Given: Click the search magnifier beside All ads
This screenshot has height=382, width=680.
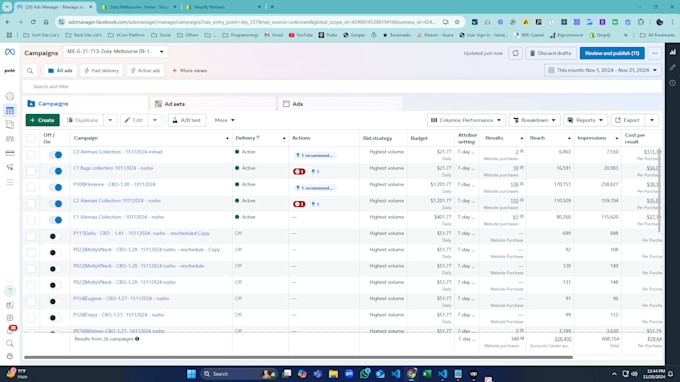Looking at the screenshot, I should point(30,71).
